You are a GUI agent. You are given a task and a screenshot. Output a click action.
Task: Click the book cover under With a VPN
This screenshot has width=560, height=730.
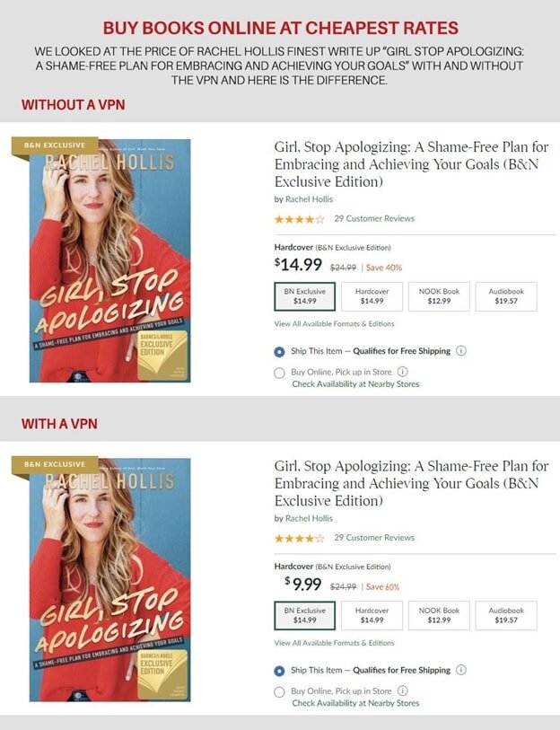point(109,579)
